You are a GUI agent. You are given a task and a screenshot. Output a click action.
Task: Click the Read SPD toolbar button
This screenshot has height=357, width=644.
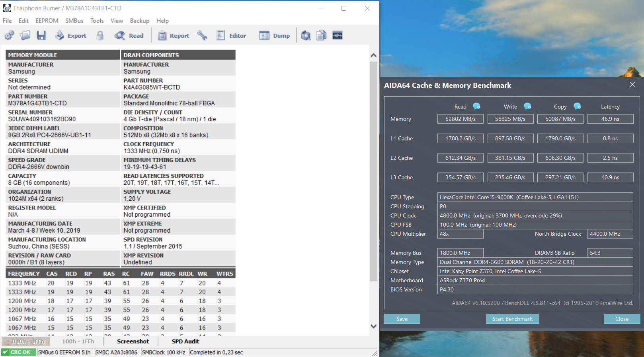(x=129, y=35)
